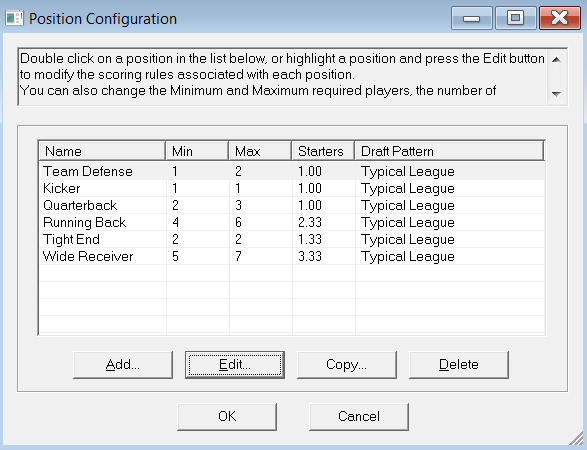Highlight the Tight End entry
The width and height of the screenshot is (587, 450).
point(292,239)
